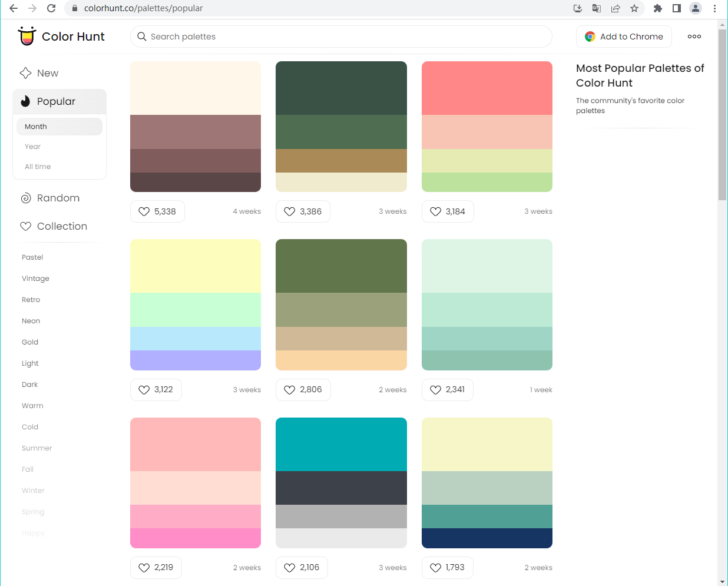
Task: Open the Warm tag link
Action: tap(32, 406)
